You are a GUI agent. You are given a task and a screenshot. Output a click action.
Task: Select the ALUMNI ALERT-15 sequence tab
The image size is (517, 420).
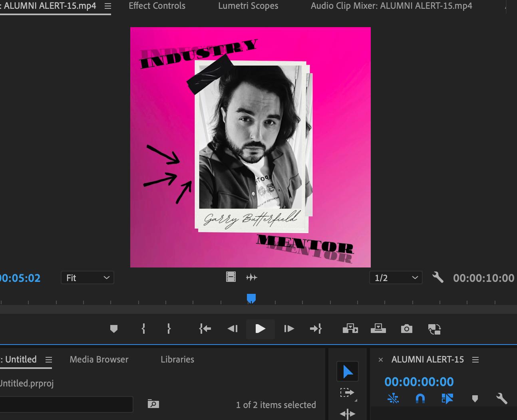(428, 359)
